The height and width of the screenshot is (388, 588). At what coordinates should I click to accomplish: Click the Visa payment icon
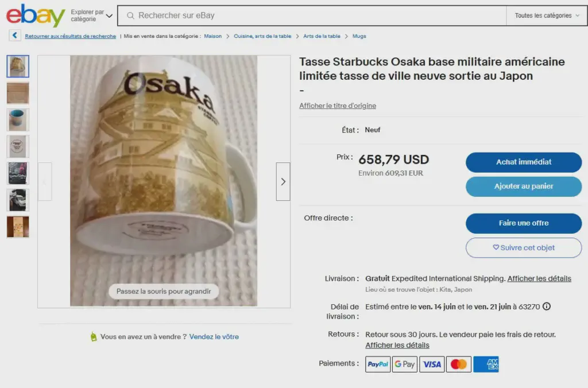pyautogui.click(x=432, y=364)
